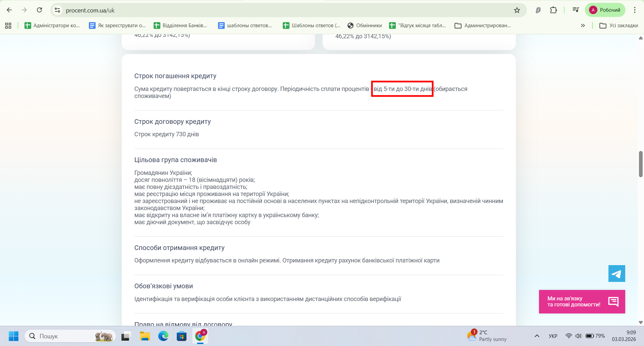Open the Администрирован... bookmark folder

483,26
